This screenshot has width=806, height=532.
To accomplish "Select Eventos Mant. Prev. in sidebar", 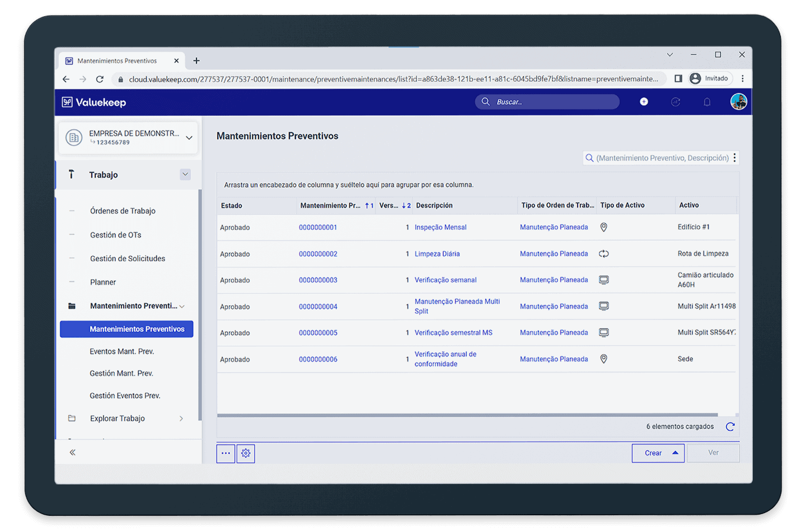I will point(121,351).
